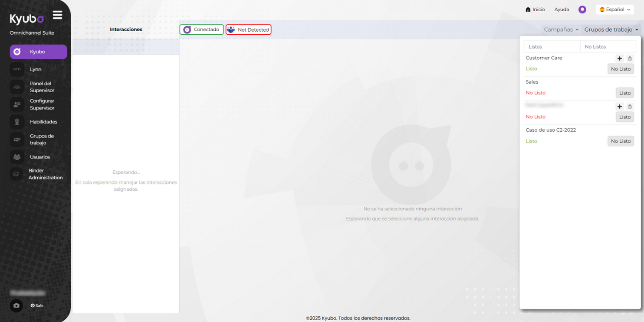This screenshot has width=644, height=322.
Task: Click the plus icon for Customer Care
Action: (x=619, y=59)
